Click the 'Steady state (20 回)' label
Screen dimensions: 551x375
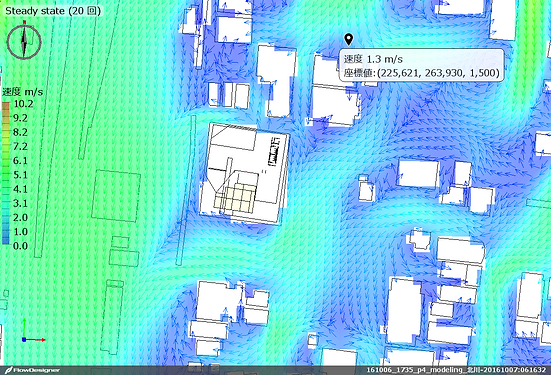pos(53,11)
